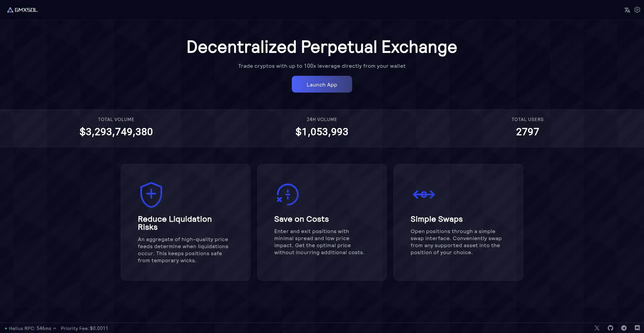The width and height of the screenshot is (644, 333).
Task: Click the GMXSOL logo
Action: click(22, 10)
